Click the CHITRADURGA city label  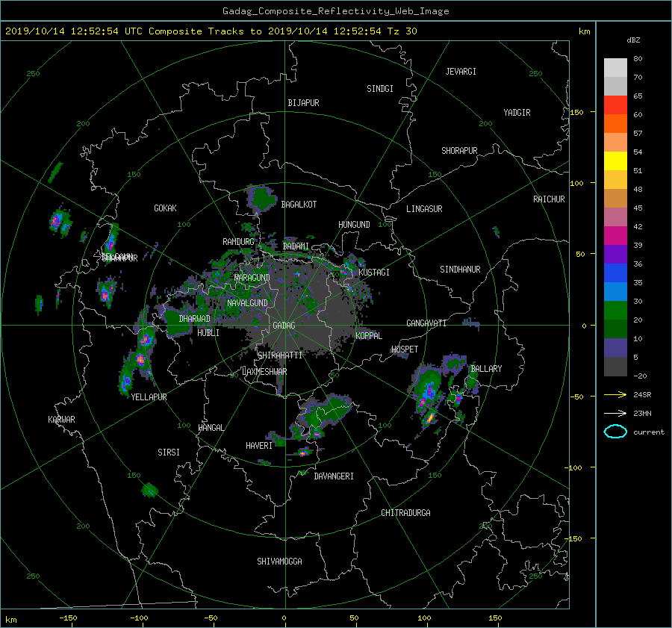[x=405, y=513]
